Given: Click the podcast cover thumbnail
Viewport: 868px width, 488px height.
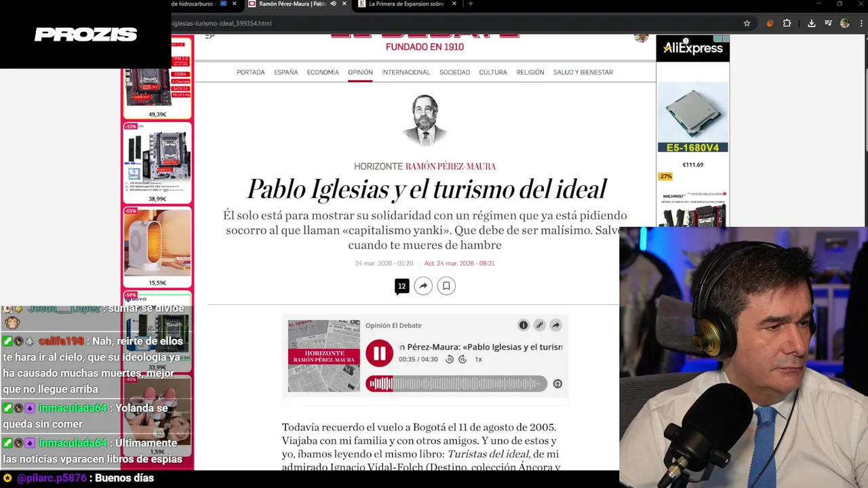Looking at the screenshot, I should [324, 356].
